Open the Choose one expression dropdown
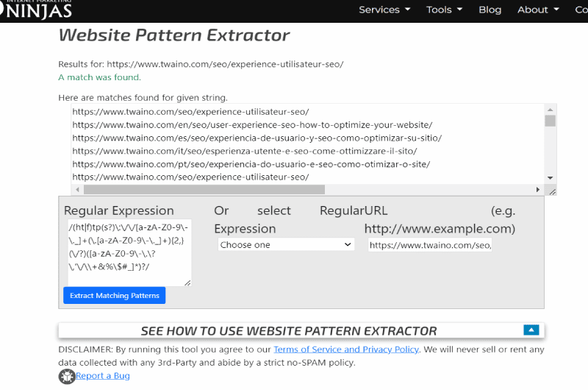588x390 pixels. tap(286, 245)
